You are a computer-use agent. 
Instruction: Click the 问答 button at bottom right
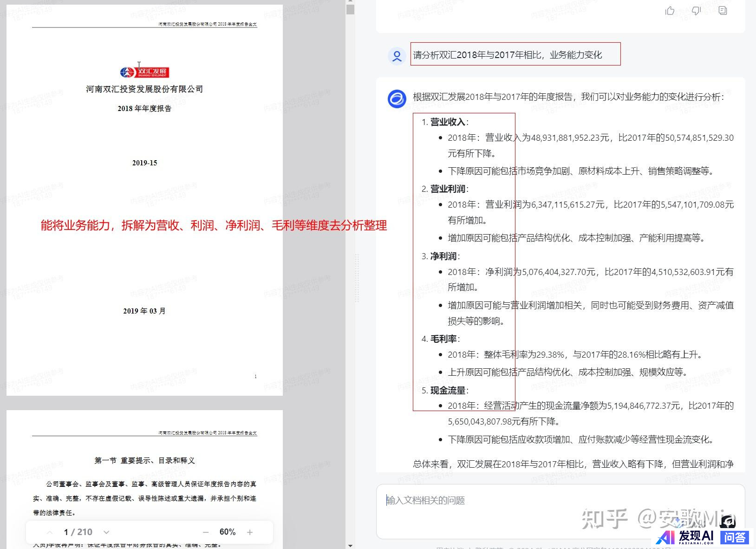735,537
